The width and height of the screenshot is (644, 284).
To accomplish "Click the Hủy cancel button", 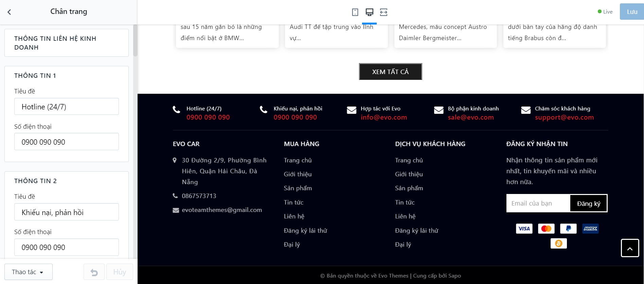I will coord(120,272).
